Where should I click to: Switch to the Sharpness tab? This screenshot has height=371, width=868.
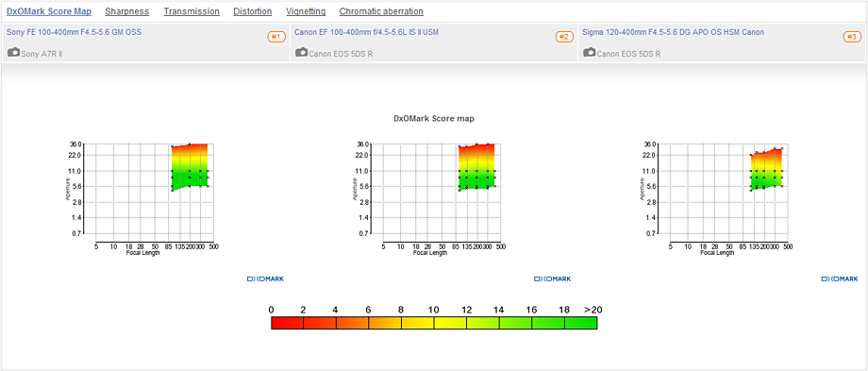point(127,11)
